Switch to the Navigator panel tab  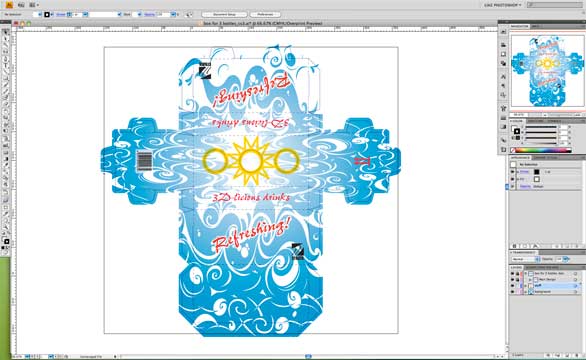520,27
